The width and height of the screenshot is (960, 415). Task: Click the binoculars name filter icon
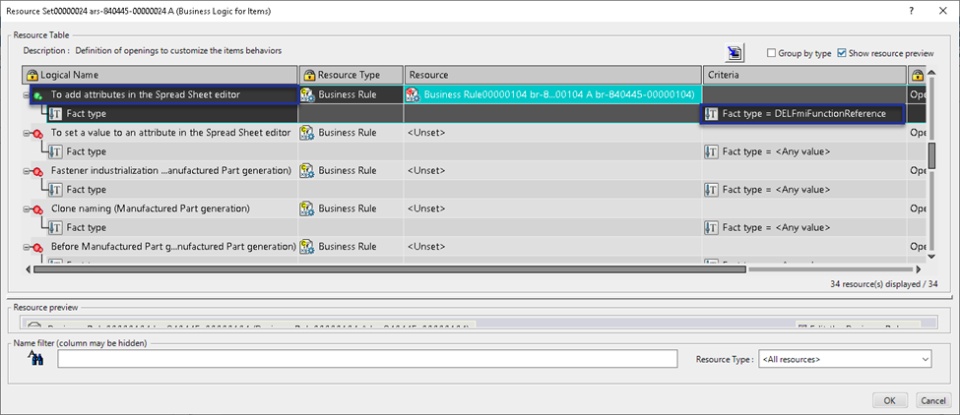36,359
